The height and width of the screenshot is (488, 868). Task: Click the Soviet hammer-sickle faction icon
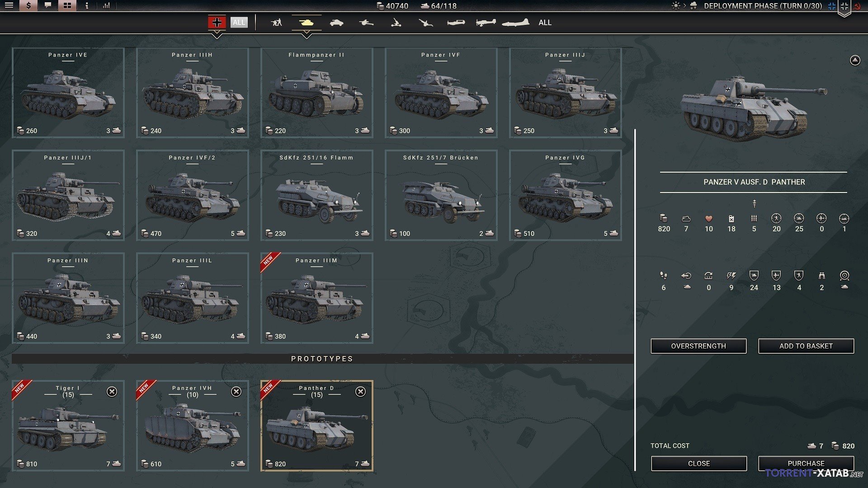[x=857, y=6]
